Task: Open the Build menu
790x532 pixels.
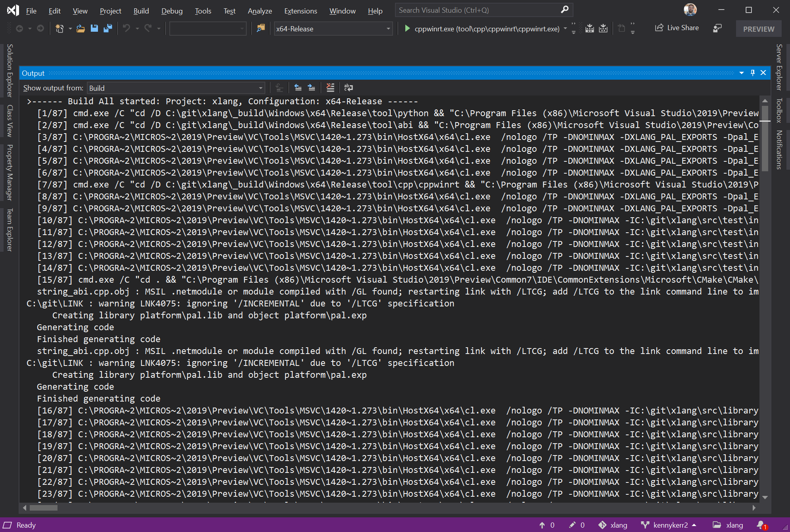Action: (141, 11)
